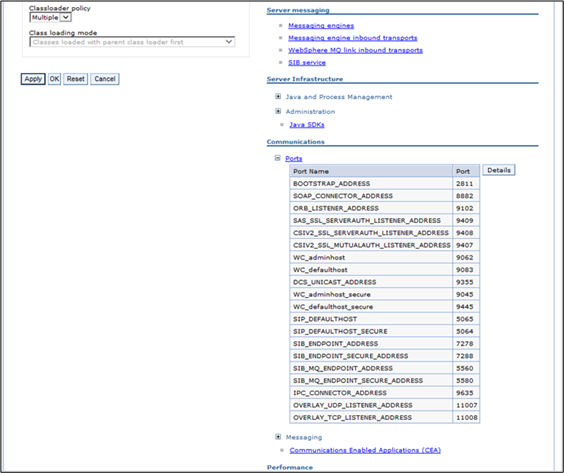Click the ports Details button
564x473 pixels.
499,170
